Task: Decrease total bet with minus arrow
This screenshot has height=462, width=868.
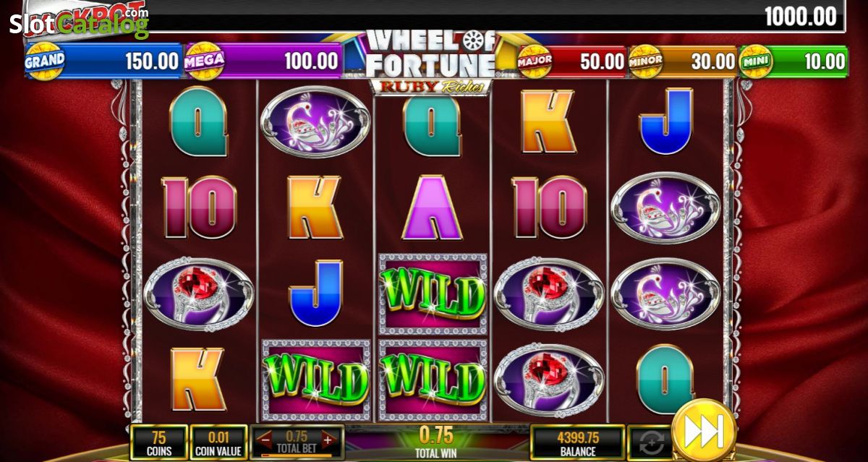Action: click(x=265, y=438)
